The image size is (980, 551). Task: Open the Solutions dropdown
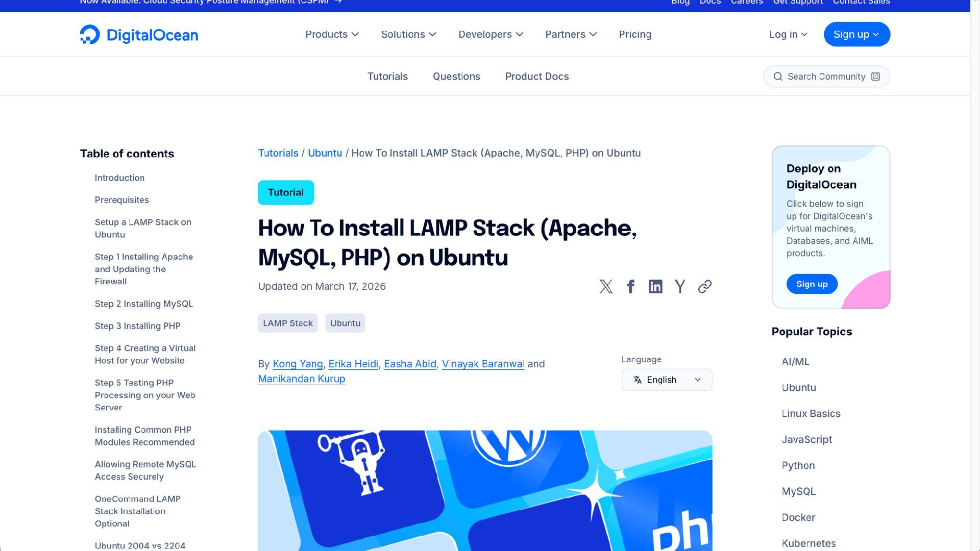408,35
